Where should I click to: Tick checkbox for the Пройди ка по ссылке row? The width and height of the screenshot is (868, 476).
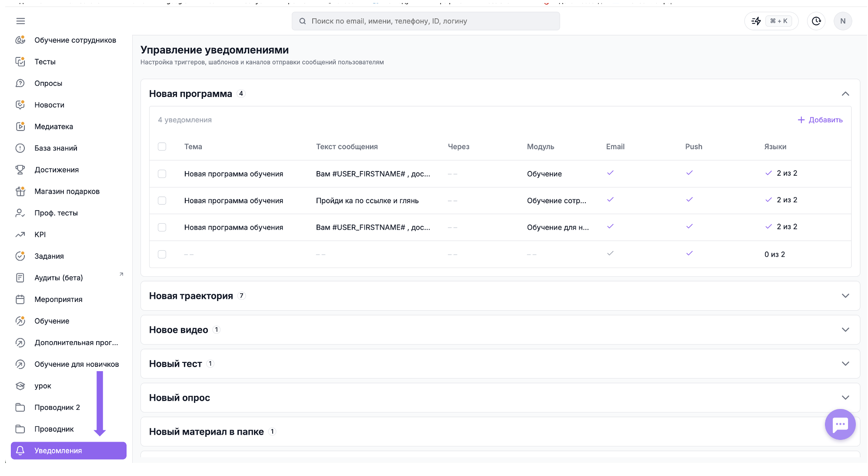click(x=162, y=201)
